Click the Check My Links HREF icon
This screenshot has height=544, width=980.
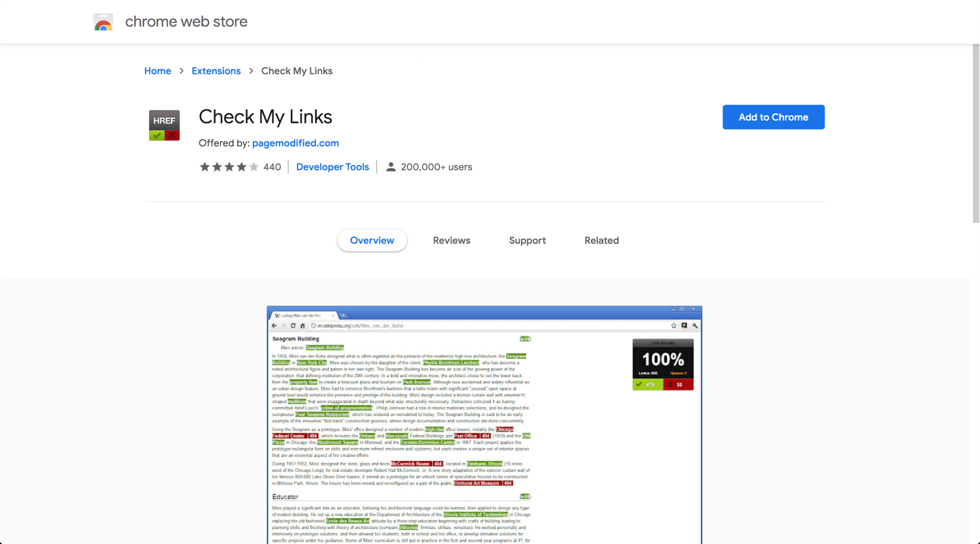[x=164, y=125]
